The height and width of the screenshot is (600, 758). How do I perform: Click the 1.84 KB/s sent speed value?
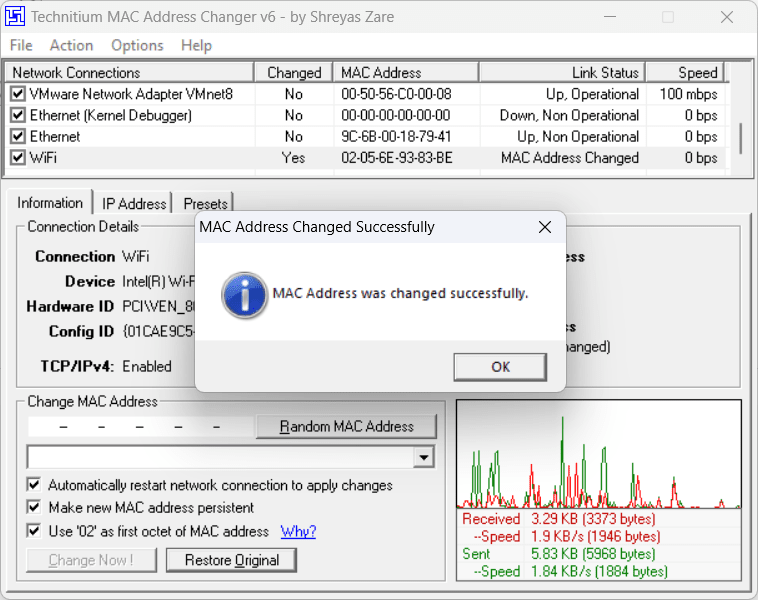point(599,571)
